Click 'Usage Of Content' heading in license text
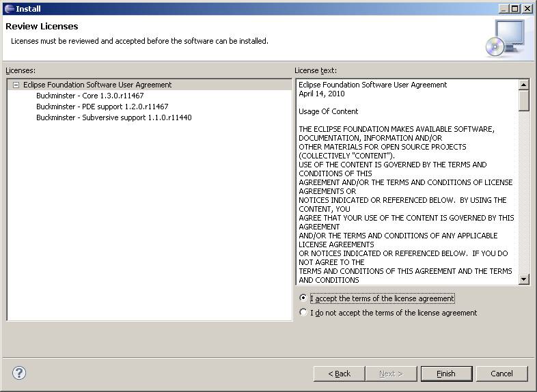This screenshot has height=392, width=537. tap(328, 111)
